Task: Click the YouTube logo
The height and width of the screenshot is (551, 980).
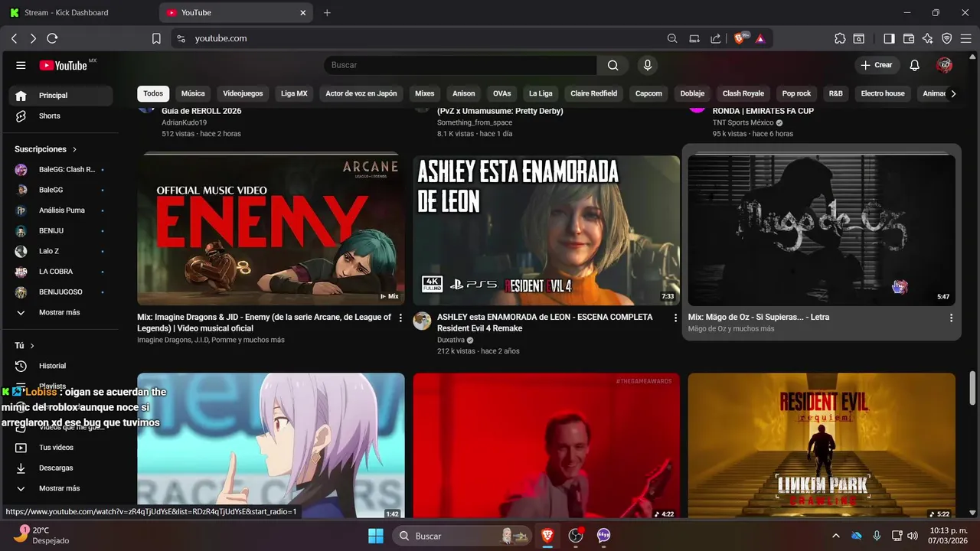Action: click(64, 65)
